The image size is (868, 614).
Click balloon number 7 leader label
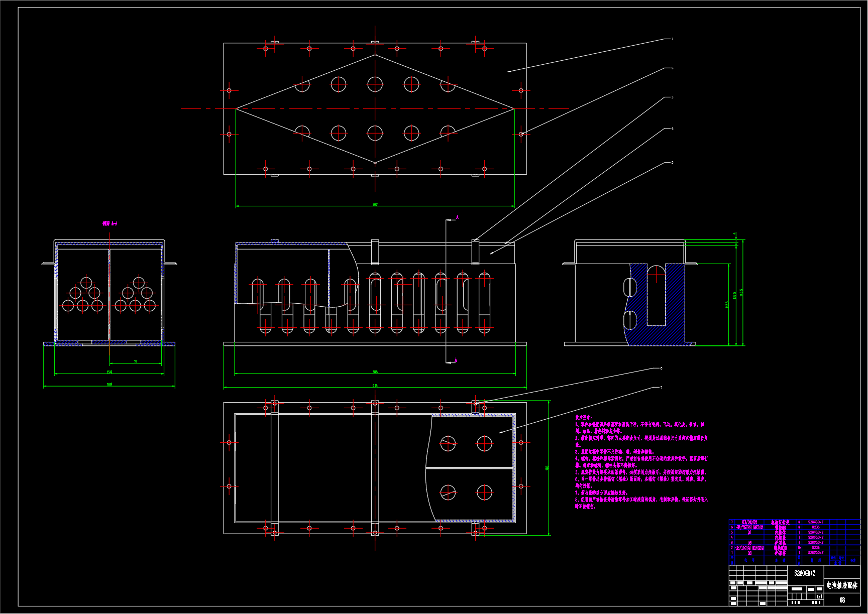[x=661, y=388]
